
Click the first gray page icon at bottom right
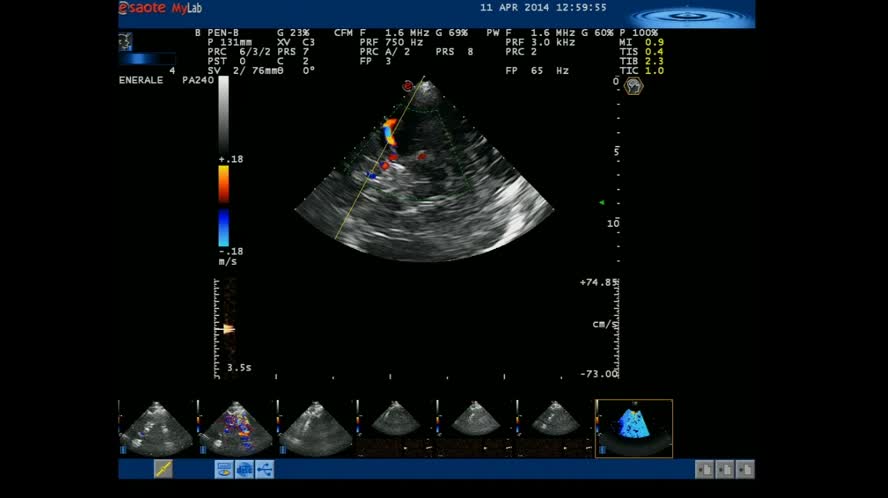tap(705, 468)
